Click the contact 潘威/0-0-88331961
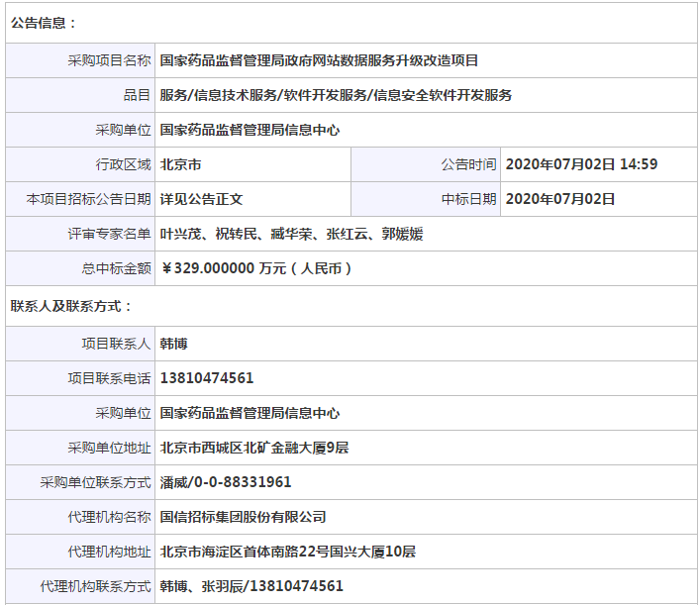This screenshot has height=605, width=700. pos(226,482)
